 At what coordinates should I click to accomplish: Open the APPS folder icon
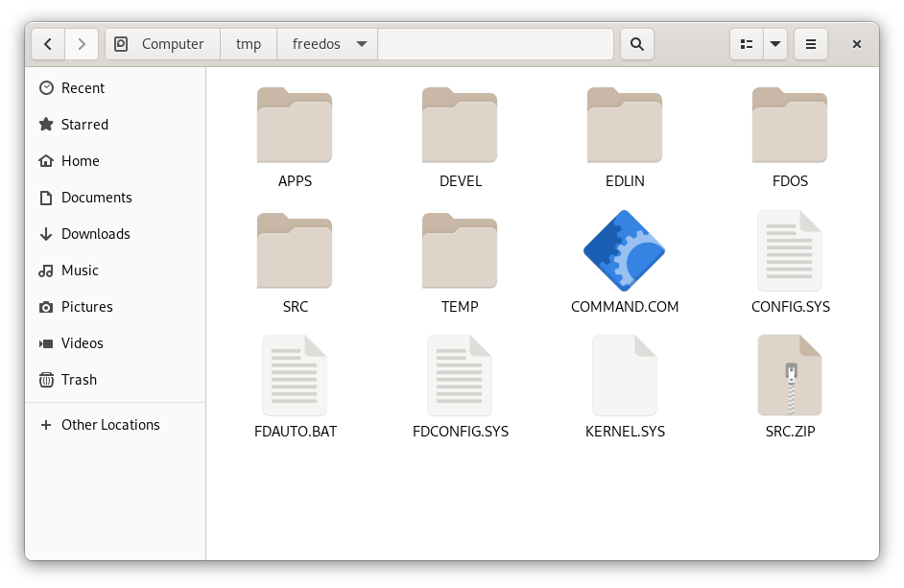pyautogui.click(x=295, y=126)
